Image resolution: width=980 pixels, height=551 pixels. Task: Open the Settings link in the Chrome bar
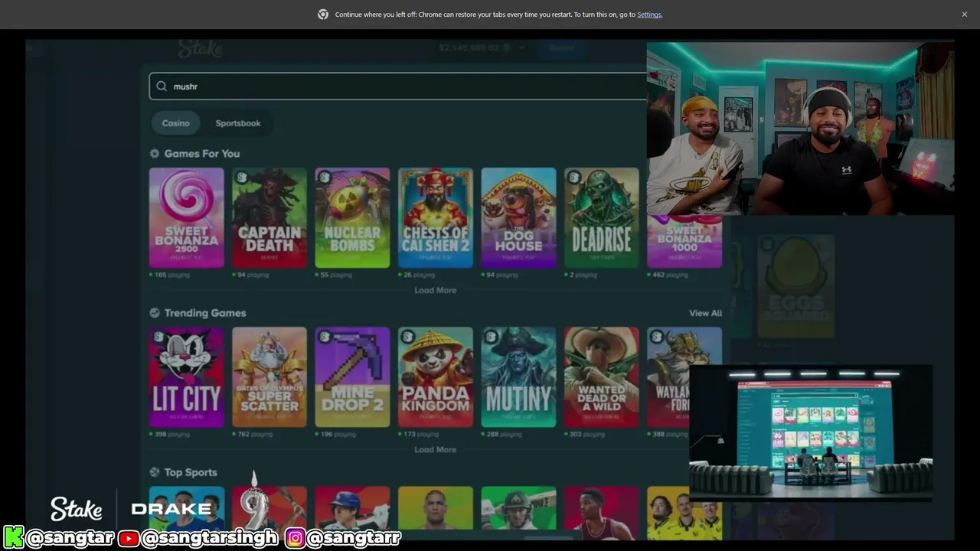coord(649,15)
